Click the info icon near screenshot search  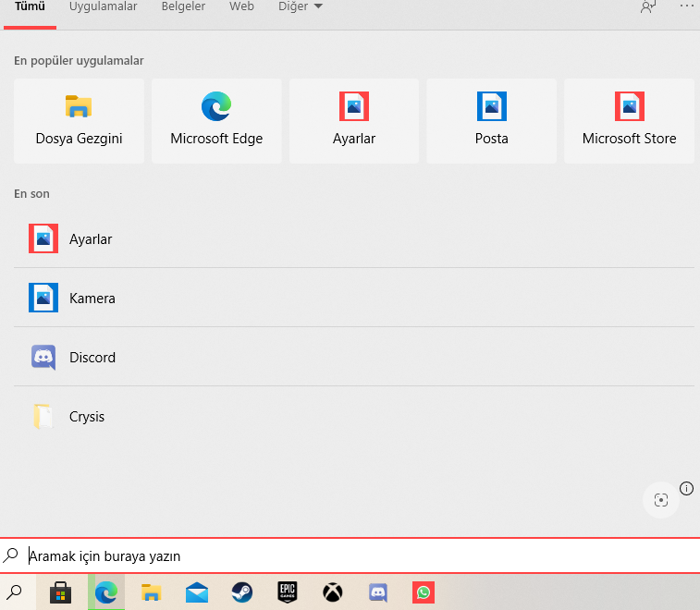tap(686, 489)
